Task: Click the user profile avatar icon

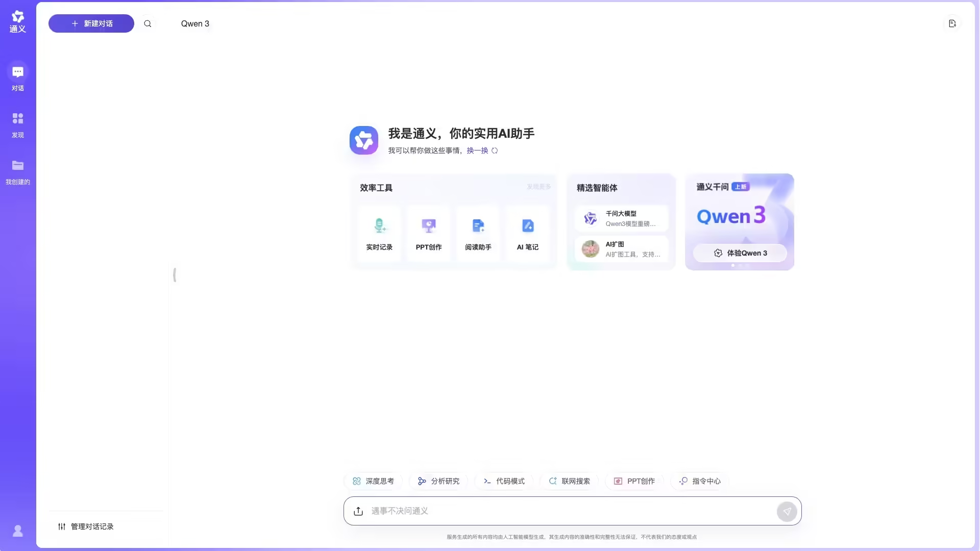Action: pyautogui.click(x=18, y=531)
